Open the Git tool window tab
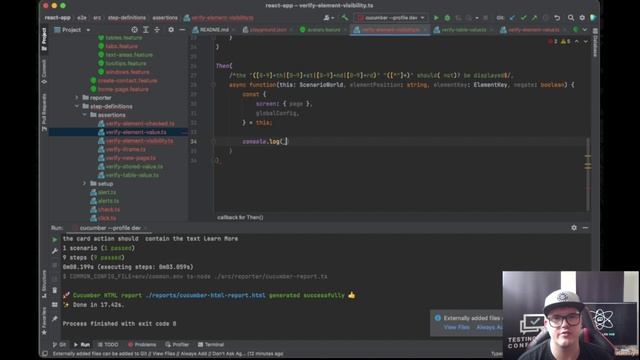The height and width of the screenshot is (360, 640). [59, 344]
